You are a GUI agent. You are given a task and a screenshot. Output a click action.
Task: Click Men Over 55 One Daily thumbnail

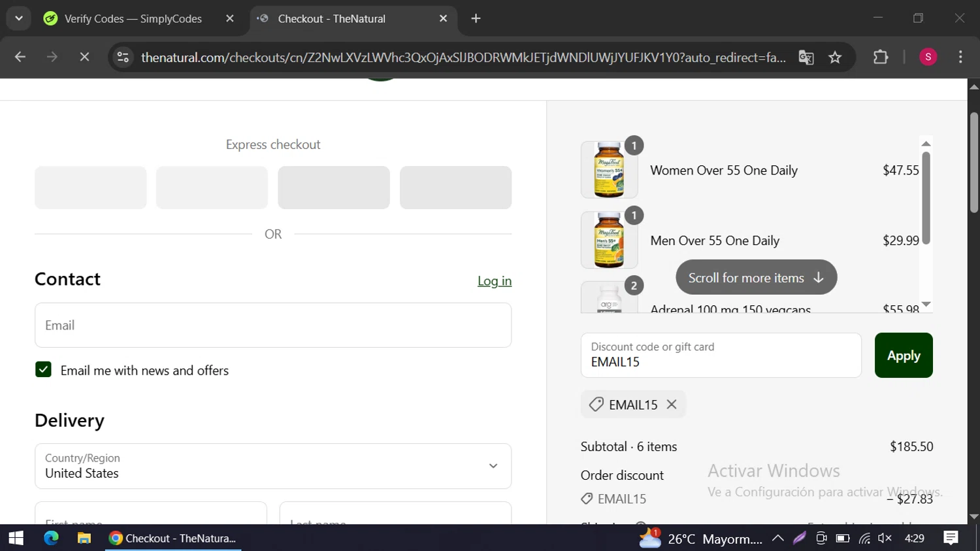coord(609,240)
